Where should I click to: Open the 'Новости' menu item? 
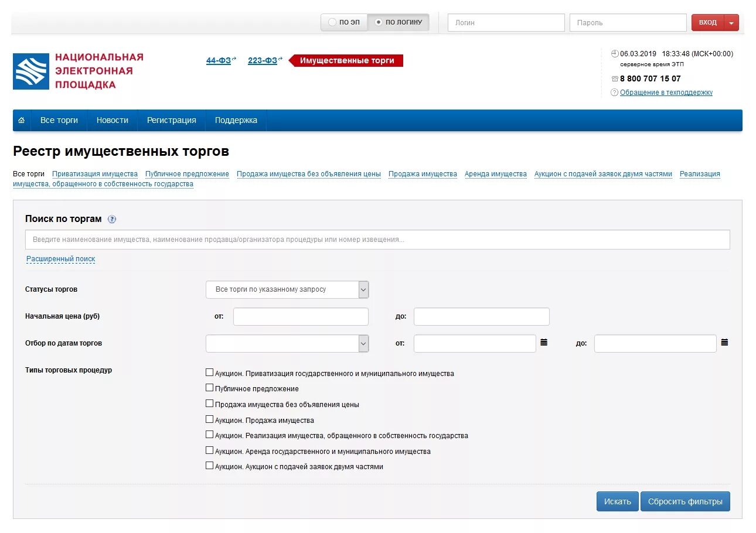pyautogui.click(x=113, y=120)
